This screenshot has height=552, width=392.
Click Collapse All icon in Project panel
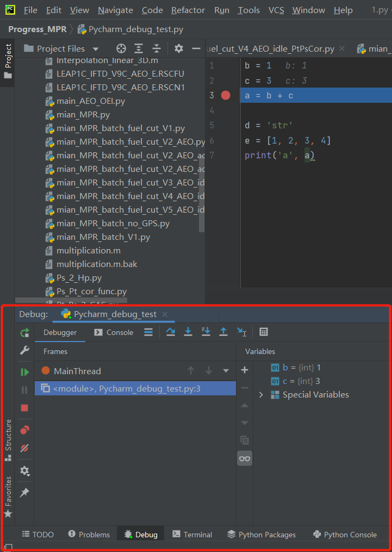(x=156, y=48)
